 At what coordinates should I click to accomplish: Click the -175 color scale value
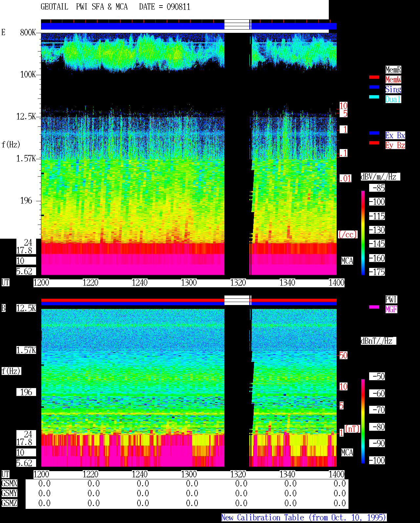(377, 272)
